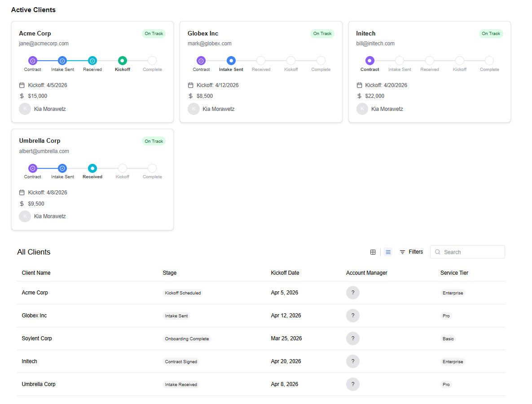Viewport: 532px width, 404px height.
Task: Select the Intake Sent step on Globex Inc
Action: click(231, 61)
